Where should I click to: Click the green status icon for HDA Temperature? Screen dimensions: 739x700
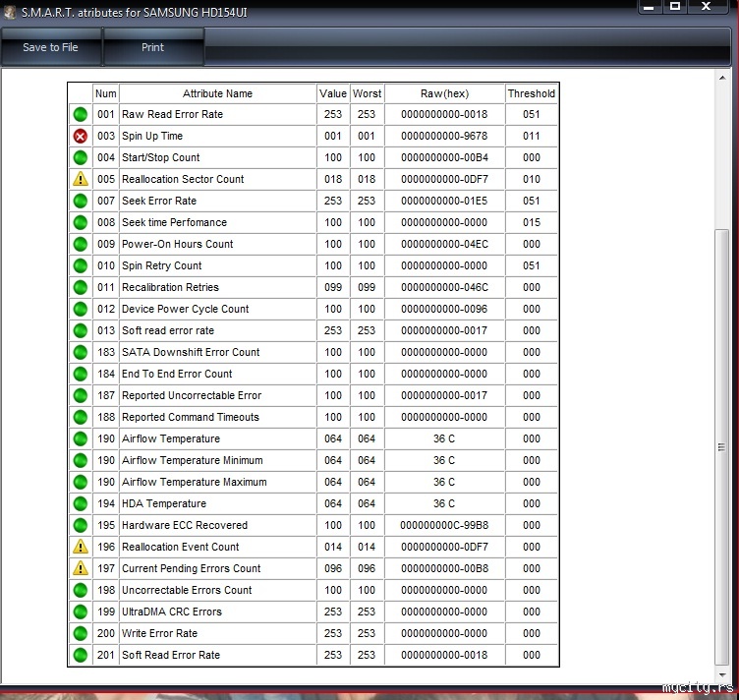tap(81, 504)
